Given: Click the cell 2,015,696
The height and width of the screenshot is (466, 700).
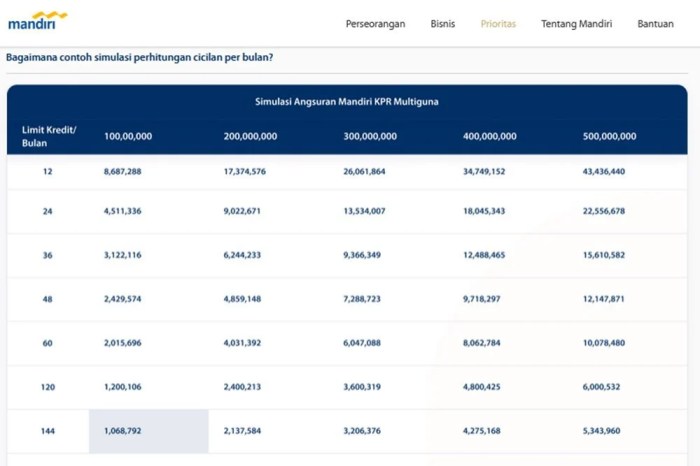Looking at the screenshot, I should [x=122, y=343].
